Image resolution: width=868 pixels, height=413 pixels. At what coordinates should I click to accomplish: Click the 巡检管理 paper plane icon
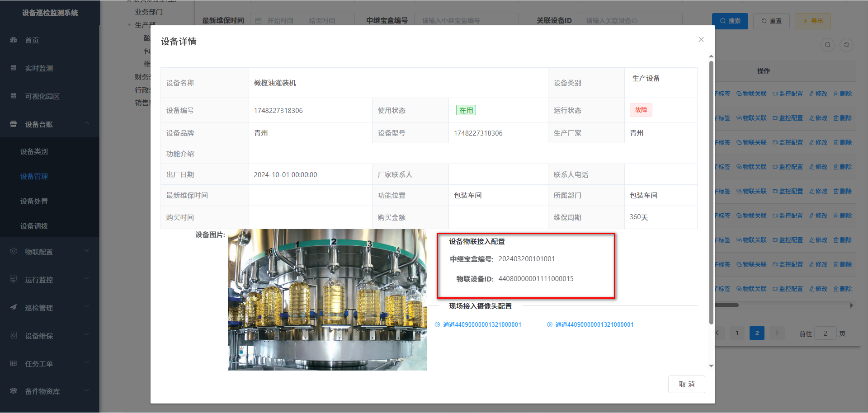[14, 307]
